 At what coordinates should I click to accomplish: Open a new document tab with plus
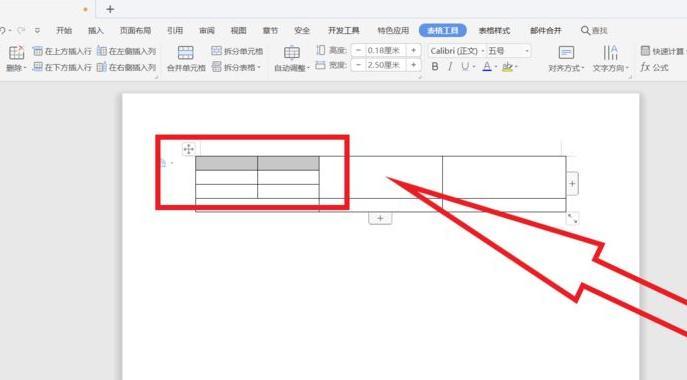pyautogui.click(x=110, y=9)
